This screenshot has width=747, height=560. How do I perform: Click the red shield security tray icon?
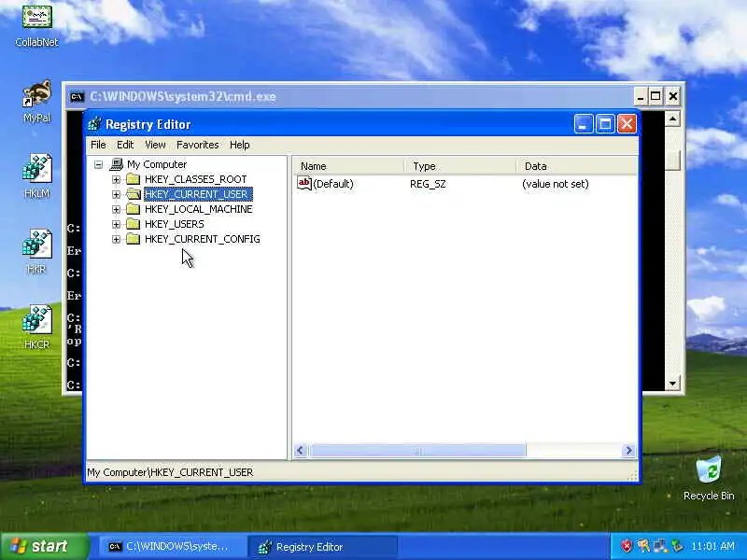(627, 546)
